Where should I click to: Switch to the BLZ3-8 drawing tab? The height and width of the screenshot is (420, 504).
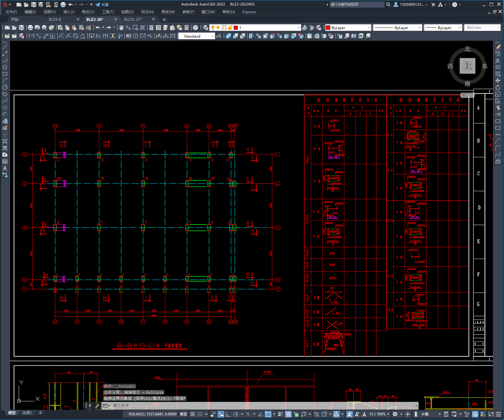(55, 19)
